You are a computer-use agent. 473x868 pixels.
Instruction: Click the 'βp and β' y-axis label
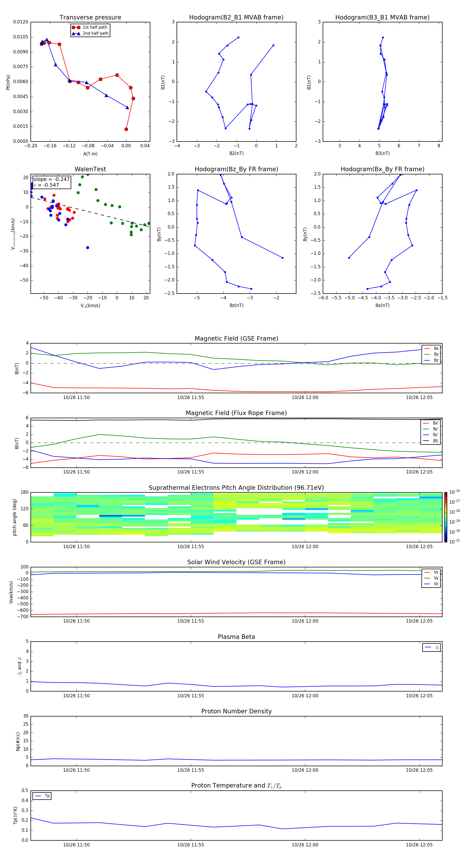click(19, 666)
